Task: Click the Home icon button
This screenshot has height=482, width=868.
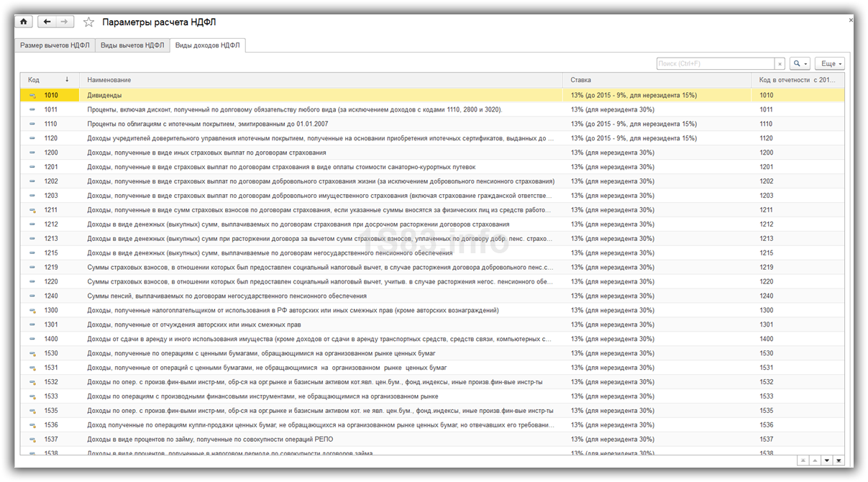Action: (x=24, y=22)
